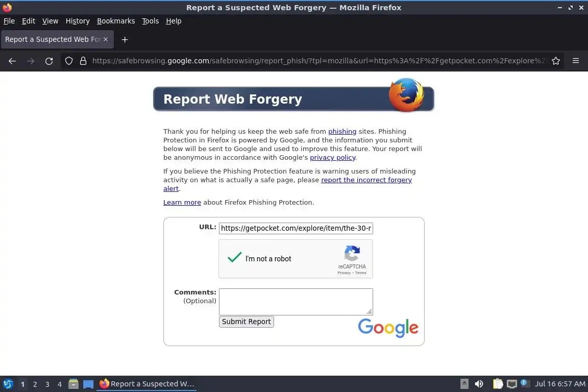Click the reCAPTCHA logo
The height and width of the screenshot is (392, 588).
(x=352, y=254)
